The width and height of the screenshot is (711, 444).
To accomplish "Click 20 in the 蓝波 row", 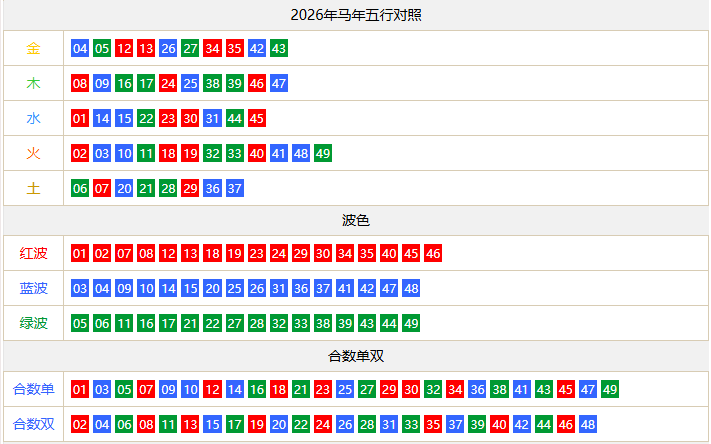I will 212,288.
